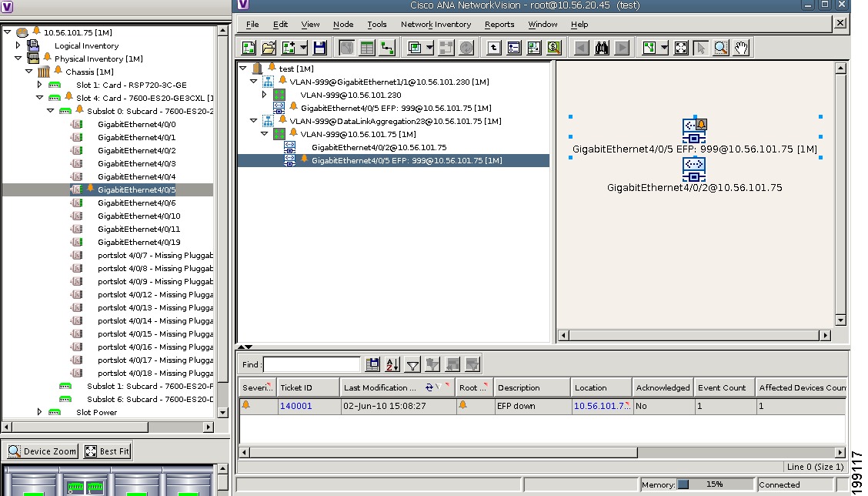Image resolution: width=868 pixels, height=496 pixels.
Task: Click the GigabitEthernet4/0/5 EFP map icon
Action: click(694, 131)
